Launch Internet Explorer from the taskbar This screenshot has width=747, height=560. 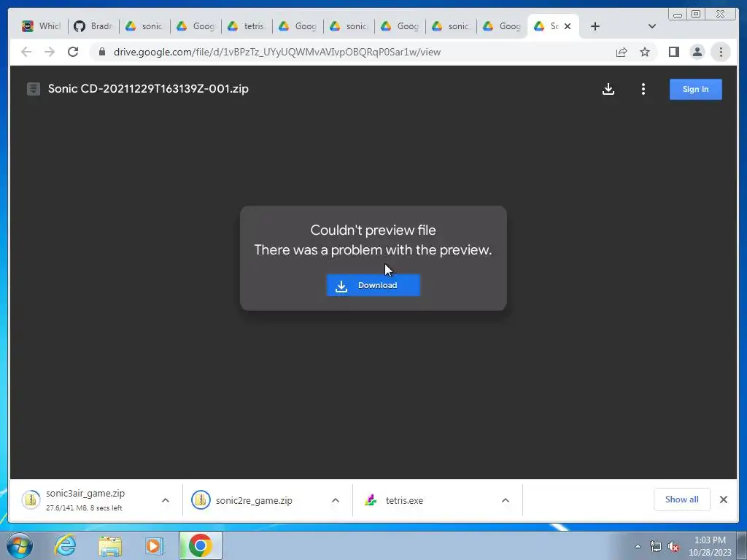point(65,545)
